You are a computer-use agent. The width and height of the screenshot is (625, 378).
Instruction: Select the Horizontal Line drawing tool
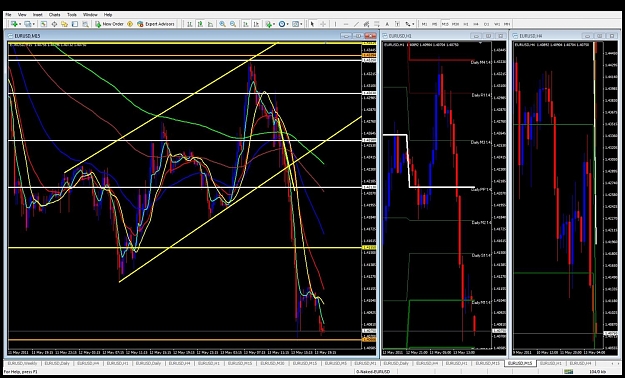[346, 24]
